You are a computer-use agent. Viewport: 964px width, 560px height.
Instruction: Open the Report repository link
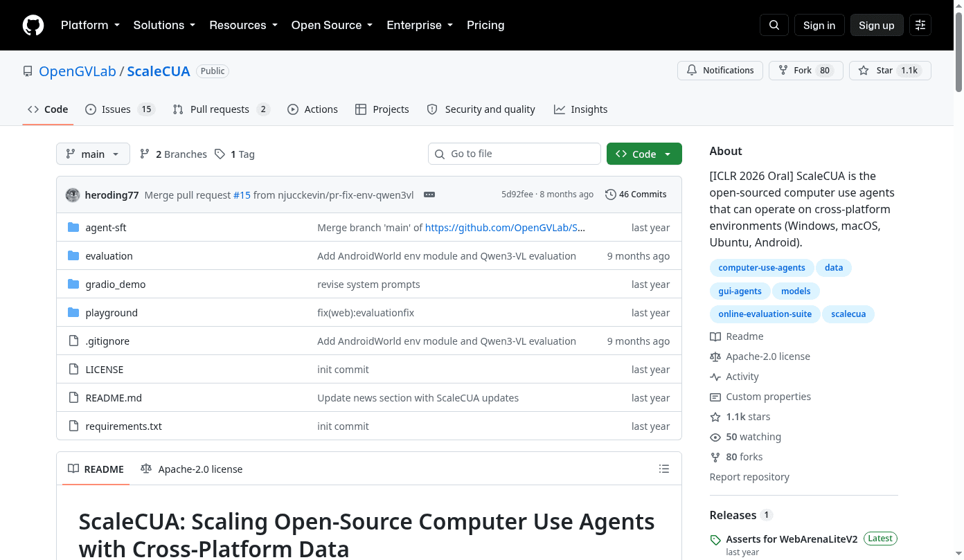[x=749, y=477]
